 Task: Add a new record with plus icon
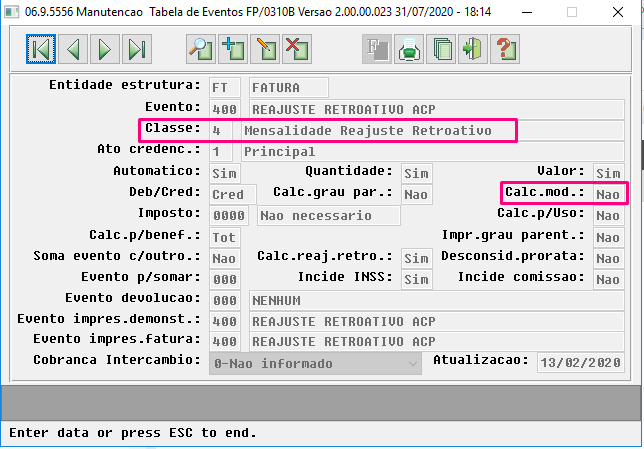(233, 49)
